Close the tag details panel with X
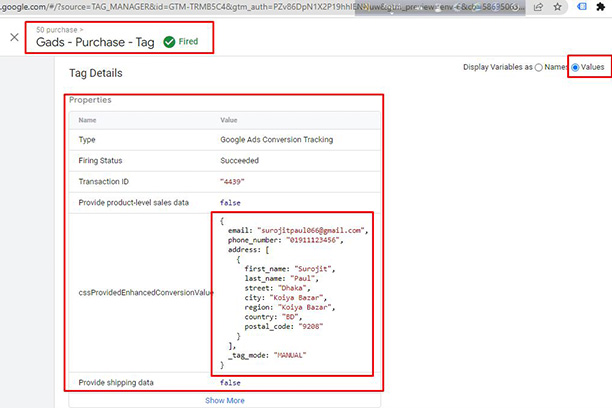This screenshot has height=408, width=612. click(14, 37)
